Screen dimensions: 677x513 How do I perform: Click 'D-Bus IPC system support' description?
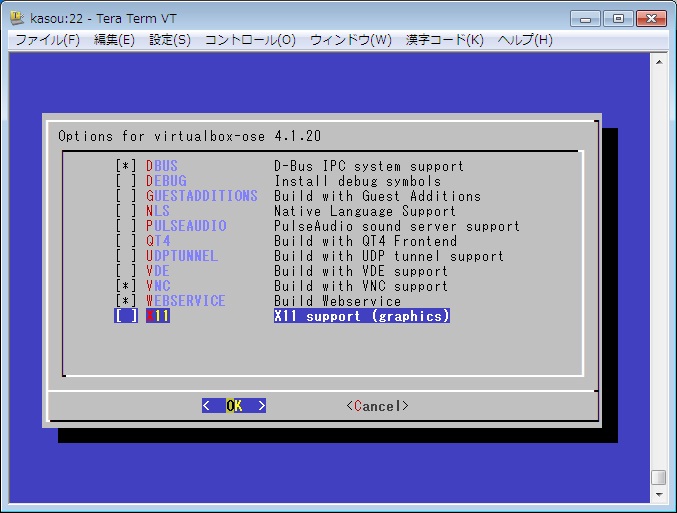click(x=369, y=166)
